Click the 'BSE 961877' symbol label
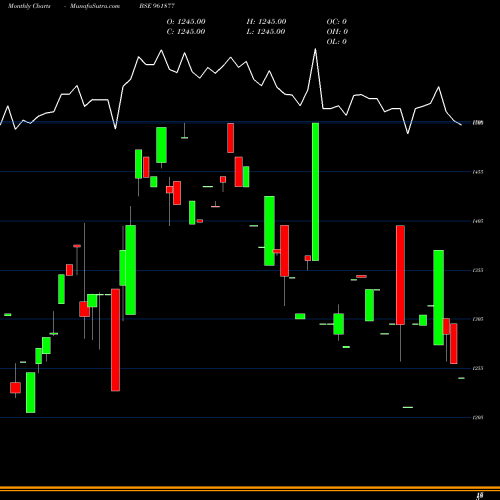 pyautogui.click(x=157, y=6)
